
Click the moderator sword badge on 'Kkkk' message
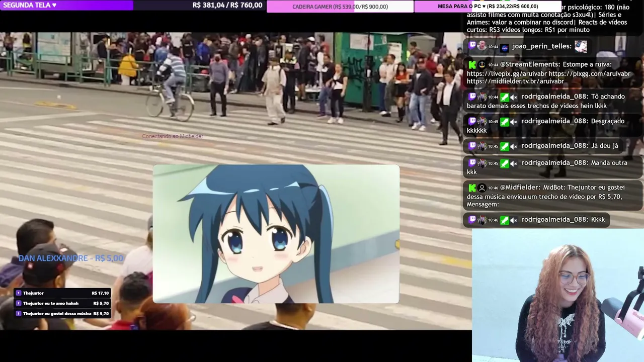tap(505, 220)
